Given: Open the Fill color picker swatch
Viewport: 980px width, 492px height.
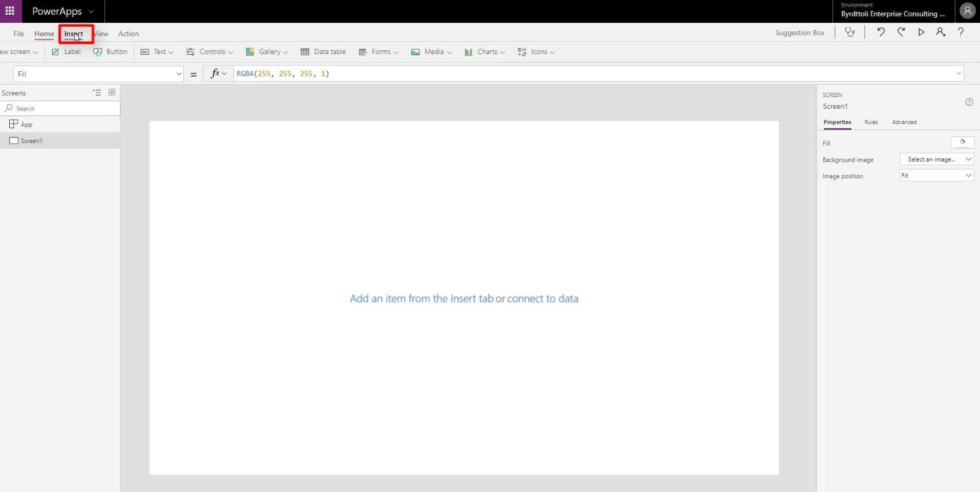Looking at the screenshot, I should tap(962, 143).
